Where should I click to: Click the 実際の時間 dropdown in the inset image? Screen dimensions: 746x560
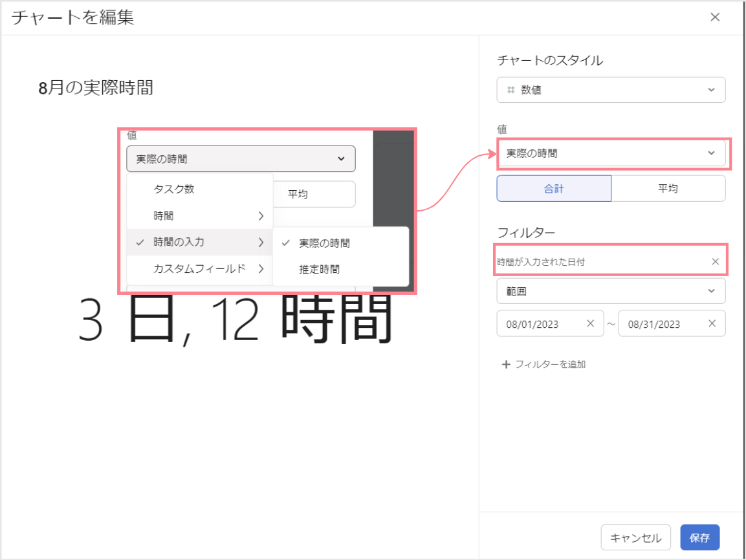tap(241, 159)
